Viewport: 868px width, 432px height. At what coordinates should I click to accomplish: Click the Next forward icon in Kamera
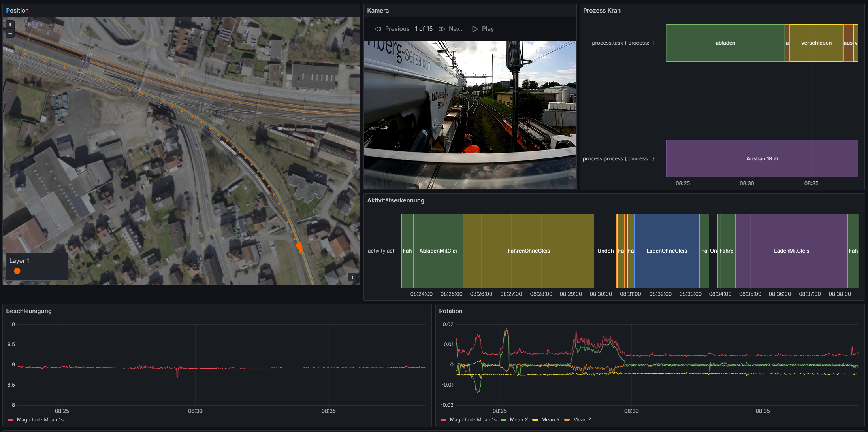pyautogui.click(x=442, y=29)
